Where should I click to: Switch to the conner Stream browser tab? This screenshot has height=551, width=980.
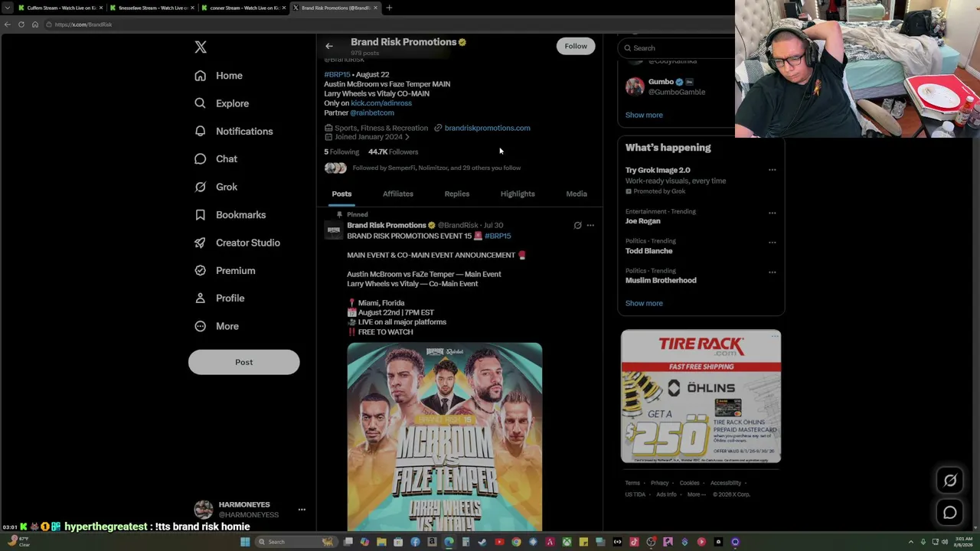click(244, 8)
